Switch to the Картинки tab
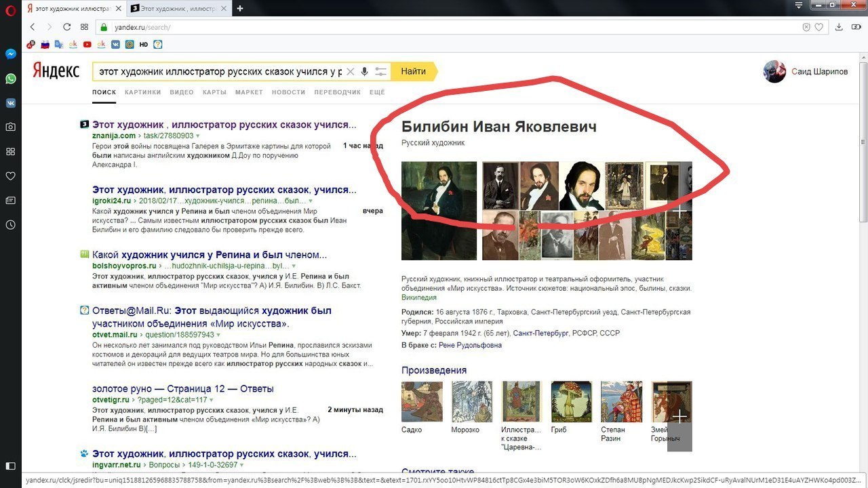Screen dimensions: 868x488 coord(142,92)
